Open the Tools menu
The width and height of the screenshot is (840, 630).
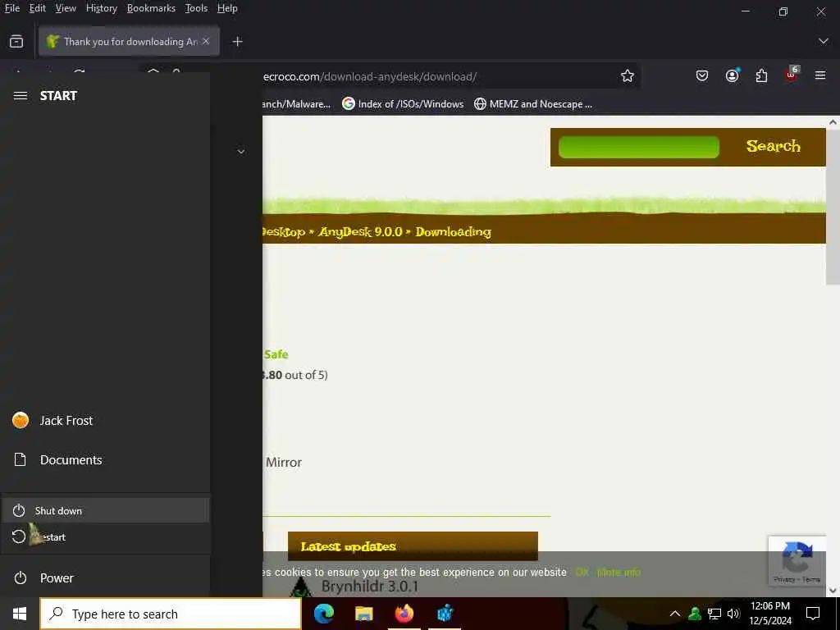(x=196, y=8)
